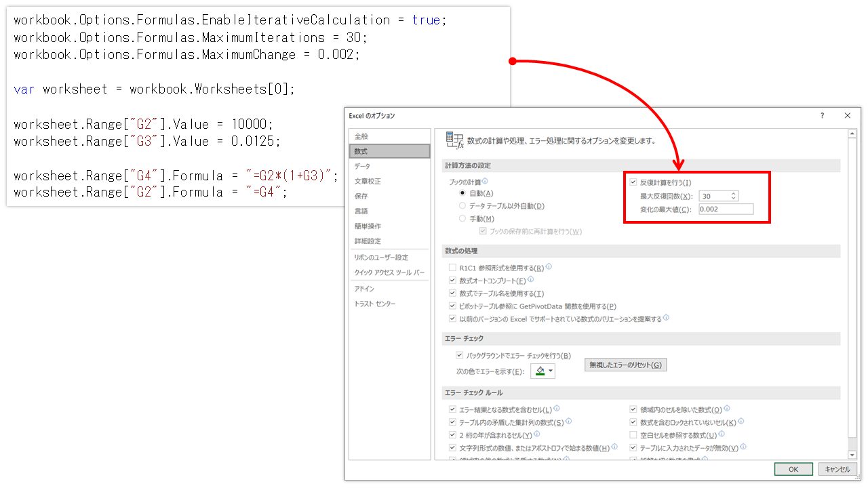Screen dimensions: 868x488
Task: Toggle 2 桁の年が含まれるセル checkbox
Action: pos(452,435)
